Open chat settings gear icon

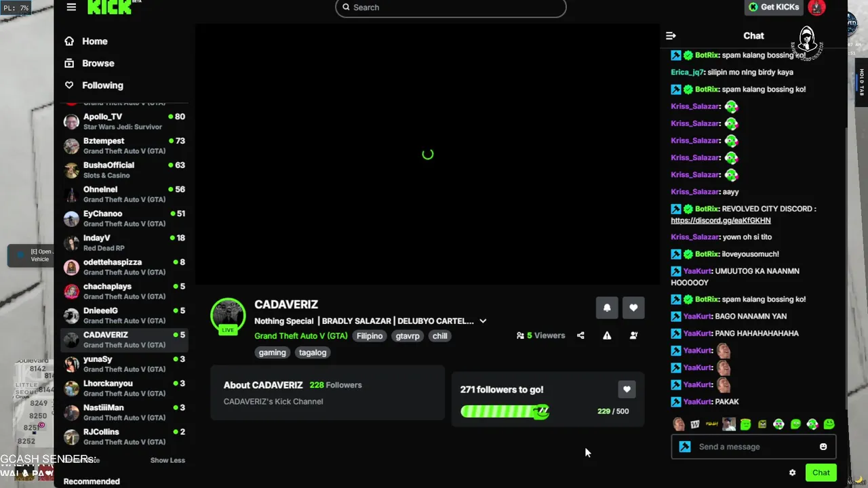(x=792, y=473)
